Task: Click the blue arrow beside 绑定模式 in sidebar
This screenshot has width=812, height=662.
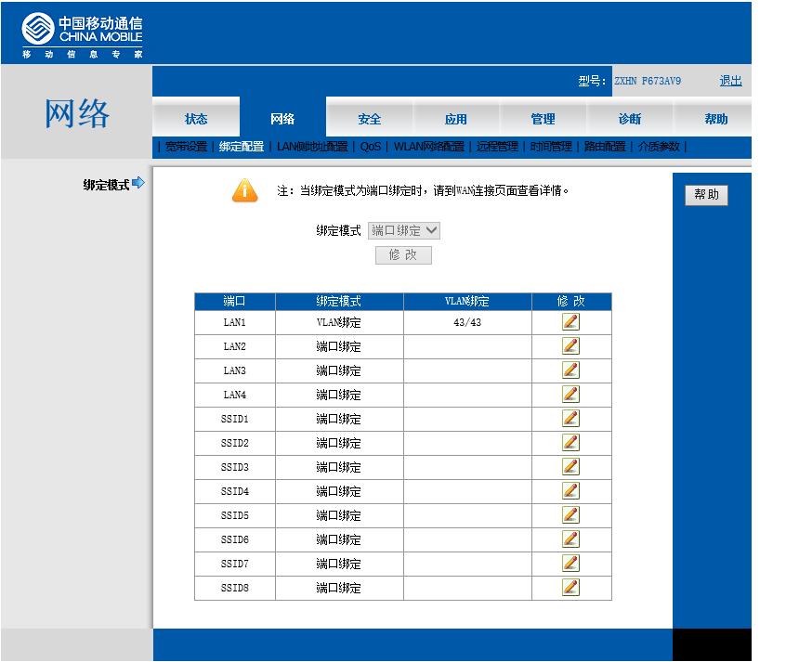Action: pyautogui.click(x=138, y=183)
